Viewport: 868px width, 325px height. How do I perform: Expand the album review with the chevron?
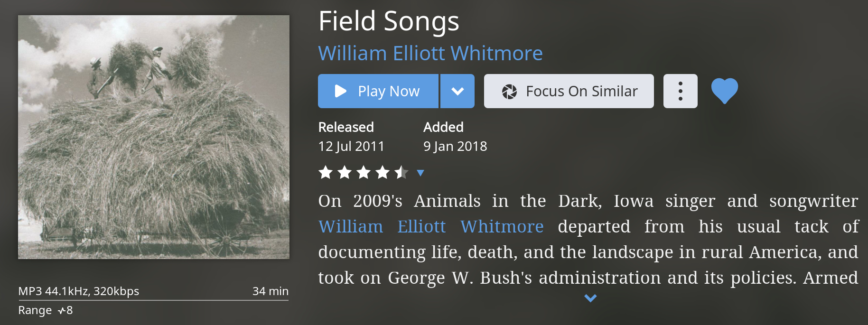tap(590, 298)
